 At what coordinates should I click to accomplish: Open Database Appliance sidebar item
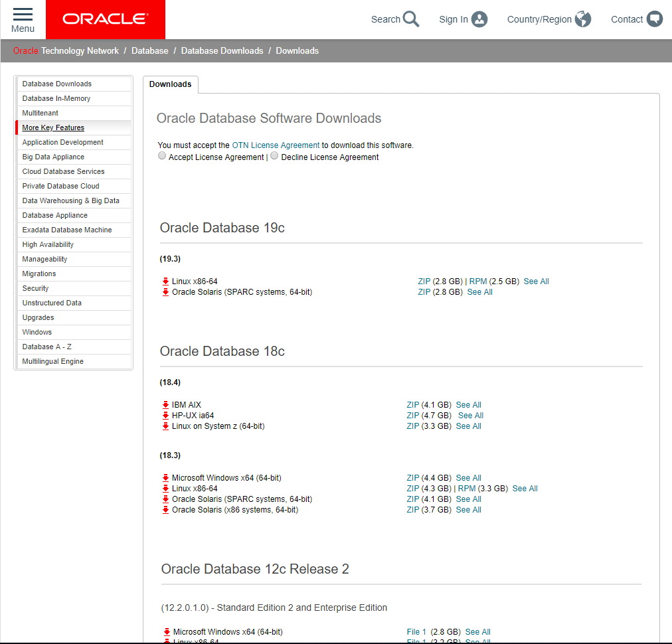[x=74, y=215]
